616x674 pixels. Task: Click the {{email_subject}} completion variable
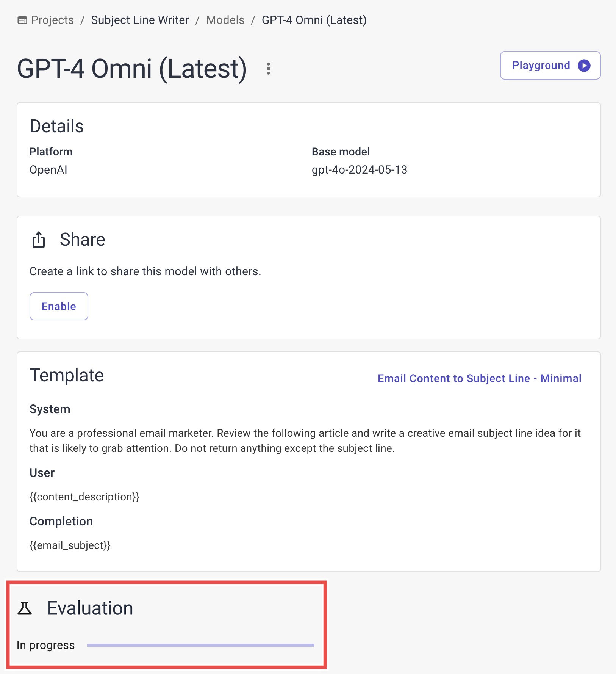(x=70, y=545)
